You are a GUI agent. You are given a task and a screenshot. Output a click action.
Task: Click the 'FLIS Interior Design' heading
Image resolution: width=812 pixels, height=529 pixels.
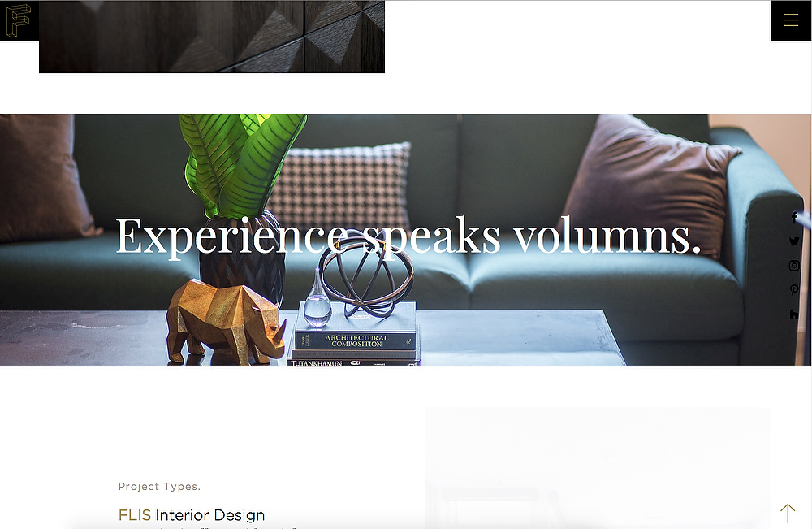(192, 515)
